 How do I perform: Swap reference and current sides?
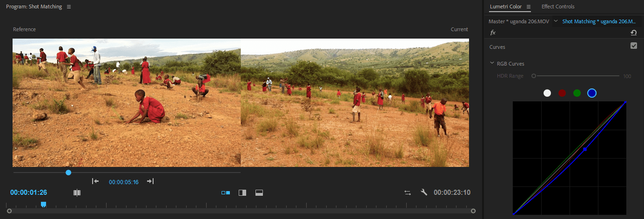pyautogui.click(x=408, y=192)
